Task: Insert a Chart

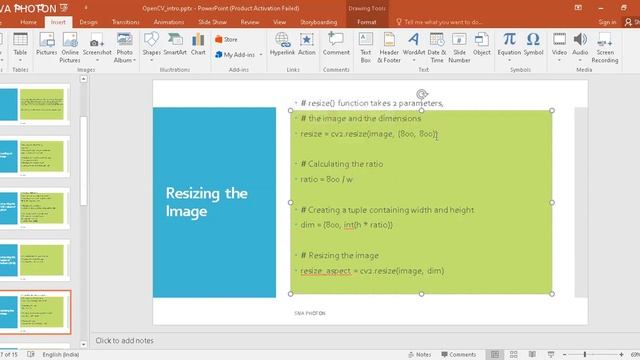Action: point(198,44)
